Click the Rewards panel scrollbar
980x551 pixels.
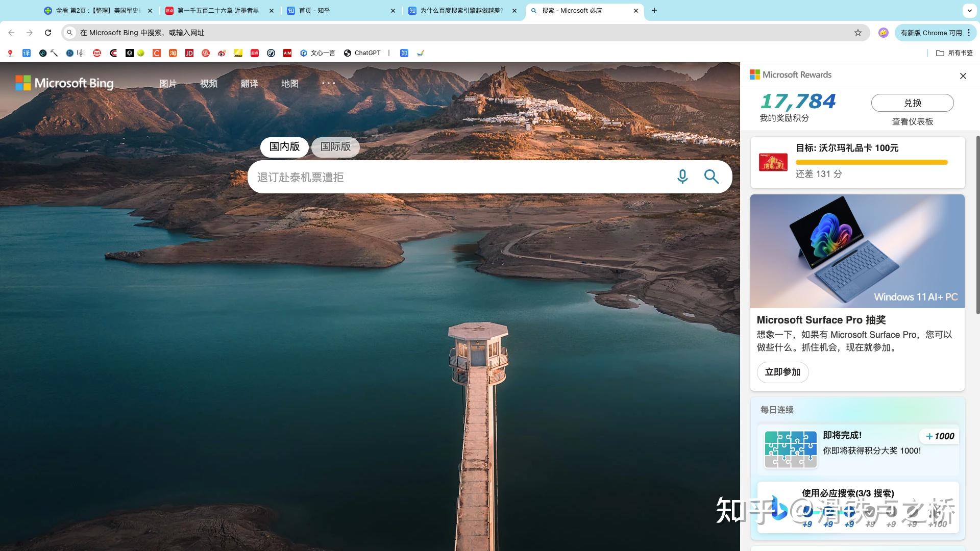(x=977, y=224)
